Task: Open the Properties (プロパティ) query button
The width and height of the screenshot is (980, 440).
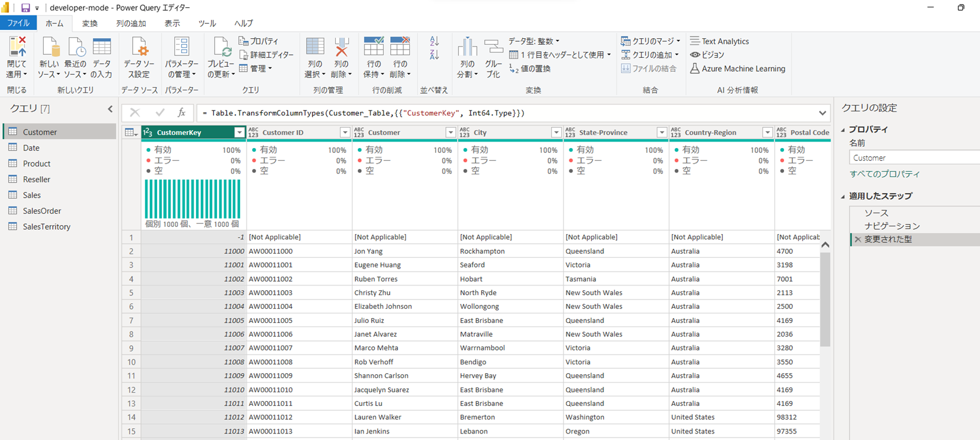Action: click(x=259, y=41)
